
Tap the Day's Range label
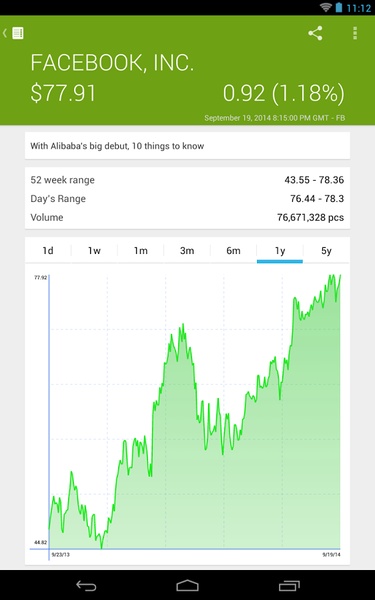click(58, 199)
